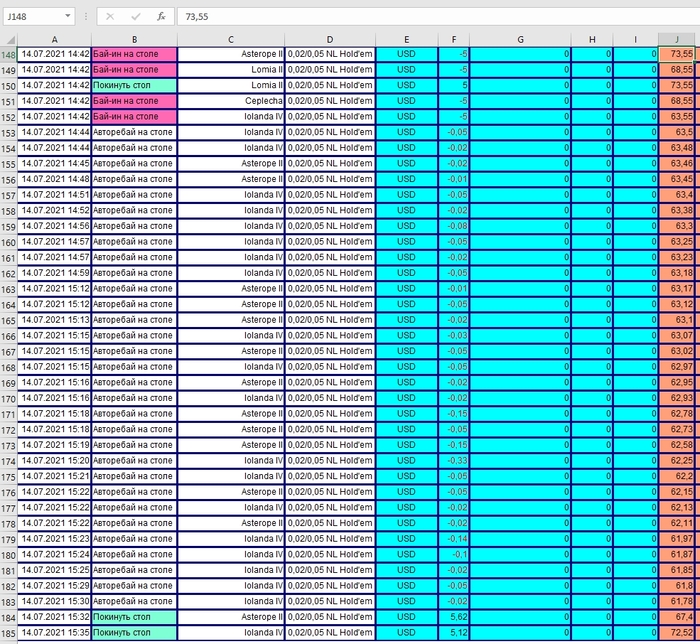The width and height of the screenshot is (700, 644).
Task: Click the date cell 14.07.2021 14:56
Action: coord(54,226)
